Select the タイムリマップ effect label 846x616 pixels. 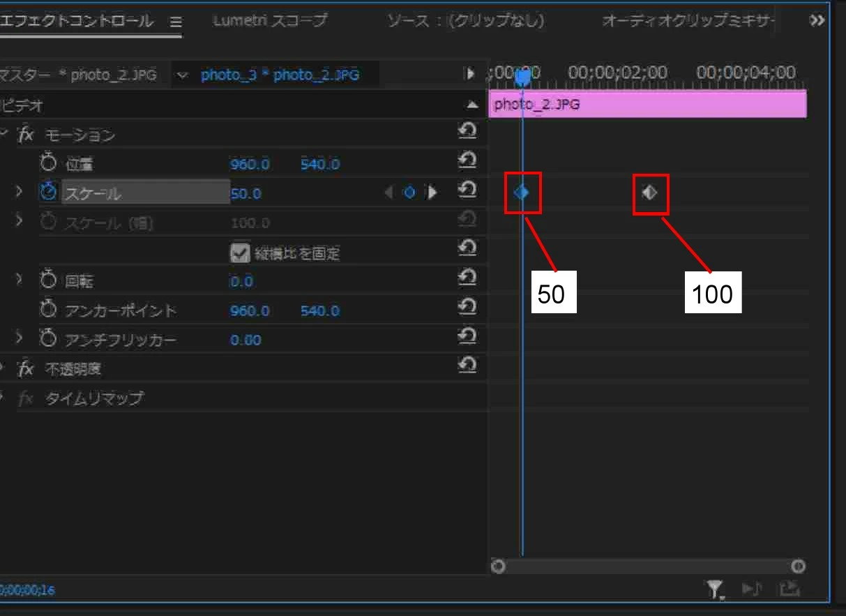[x=94, y=399]
